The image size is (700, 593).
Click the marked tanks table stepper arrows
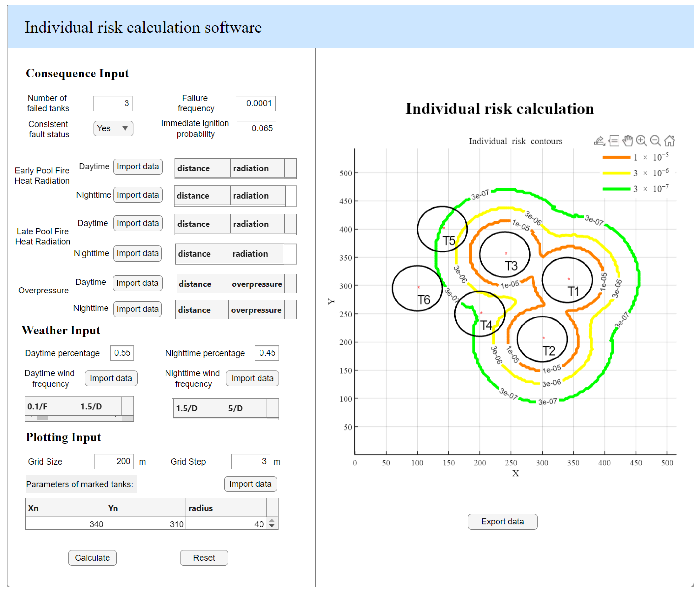click(272, 523)
